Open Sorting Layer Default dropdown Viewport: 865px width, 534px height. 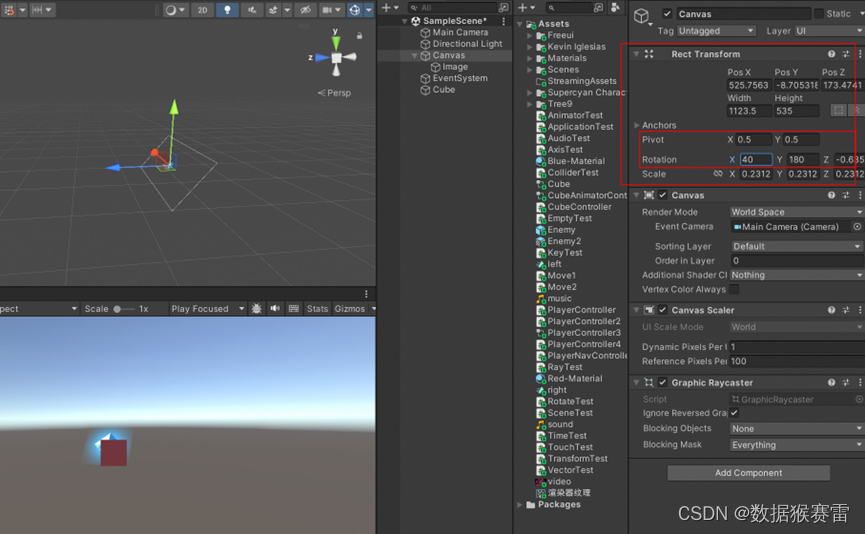(x=797, y=246)
